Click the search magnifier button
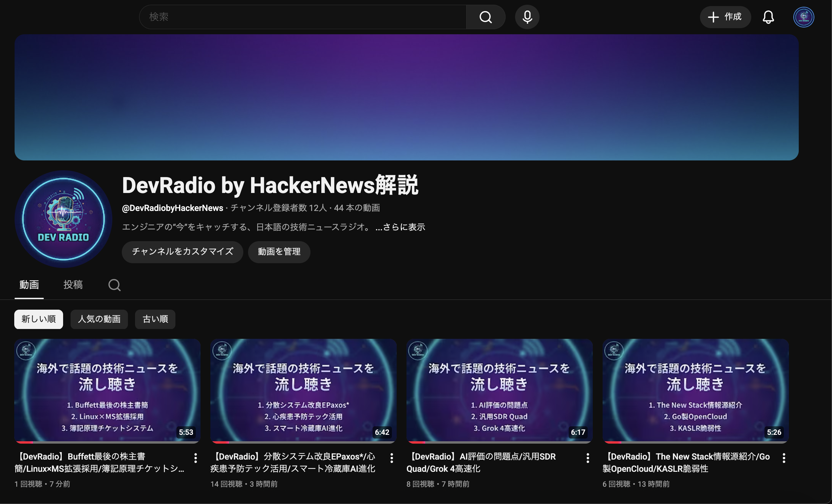This screenshot has width=832, height=504. point(486,17)
